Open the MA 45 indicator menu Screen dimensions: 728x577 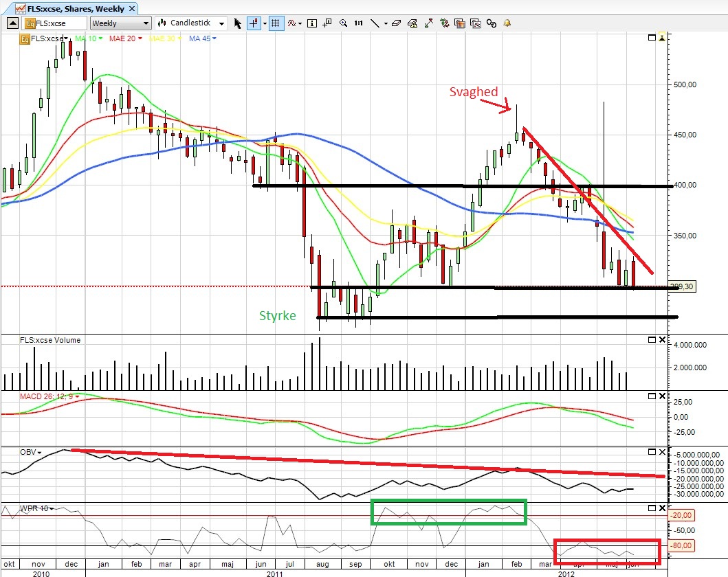click(x=202, y=38)
